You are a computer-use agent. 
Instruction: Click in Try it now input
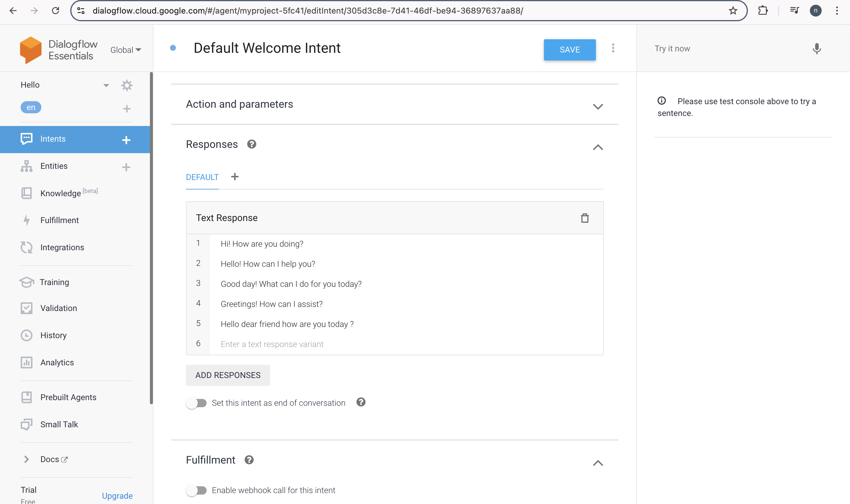(x=727, y=49)
